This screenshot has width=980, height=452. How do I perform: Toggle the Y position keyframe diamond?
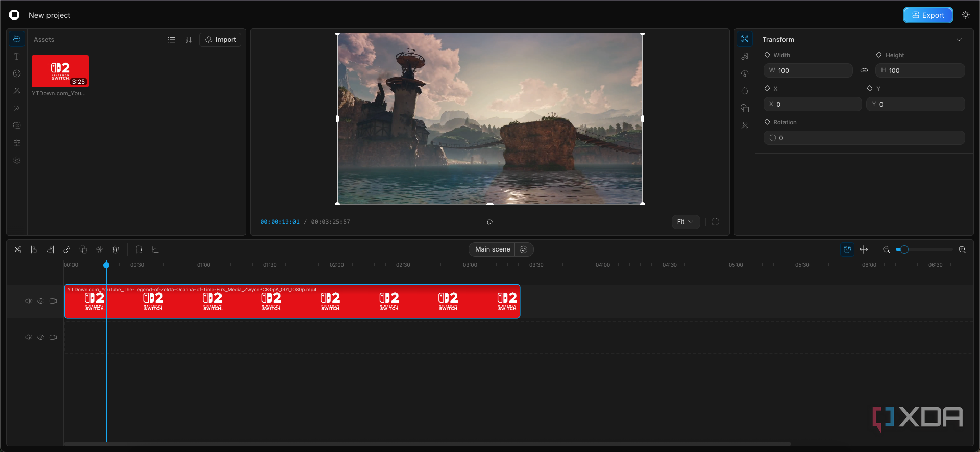point(870,88)
